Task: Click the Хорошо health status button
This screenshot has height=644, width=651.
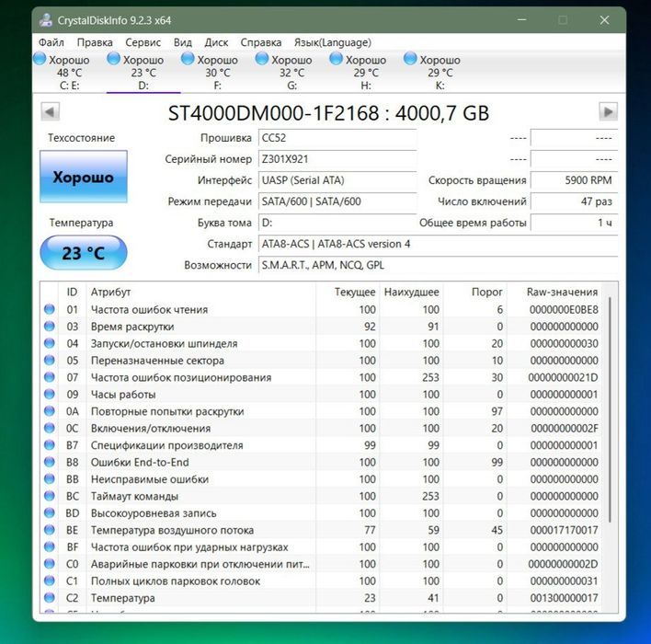Action: coord(84,177)
